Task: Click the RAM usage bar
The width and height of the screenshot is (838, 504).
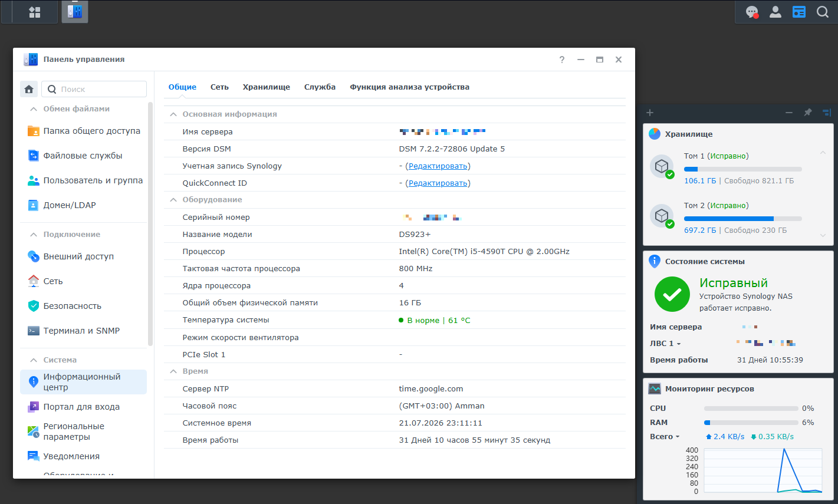Action: [x=751, y=423]
